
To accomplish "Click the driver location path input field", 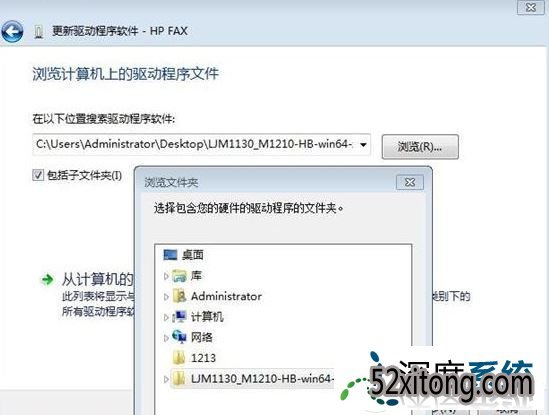I will (x=201, y=144).
